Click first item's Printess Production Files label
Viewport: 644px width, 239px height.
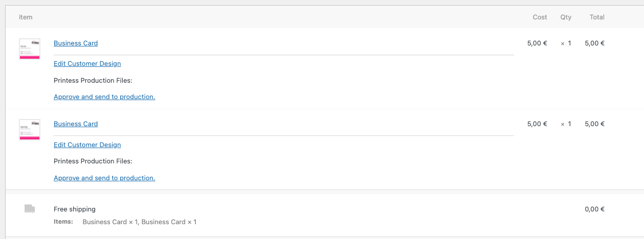click(93, 81)
